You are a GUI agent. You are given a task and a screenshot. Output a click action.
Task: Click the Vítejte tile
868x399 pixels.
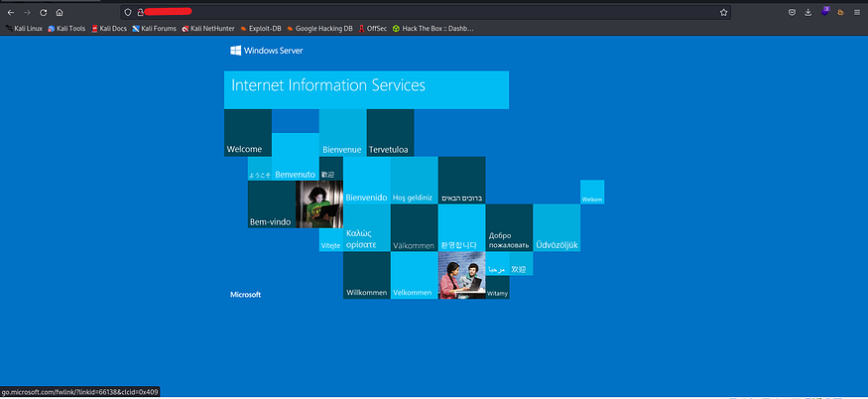(x=331, y=240)
